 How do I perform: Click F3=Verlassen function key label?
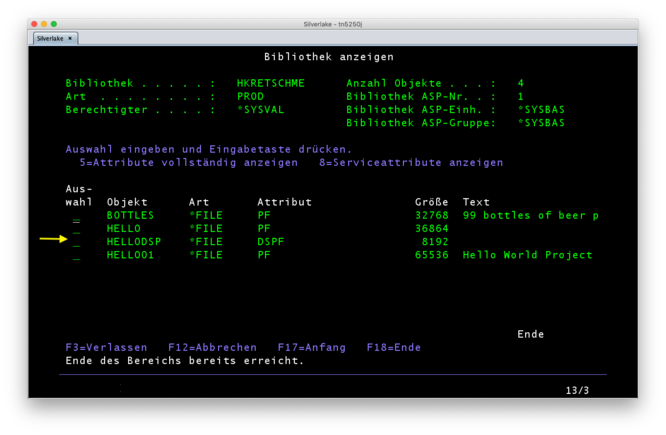click(106, 347)
